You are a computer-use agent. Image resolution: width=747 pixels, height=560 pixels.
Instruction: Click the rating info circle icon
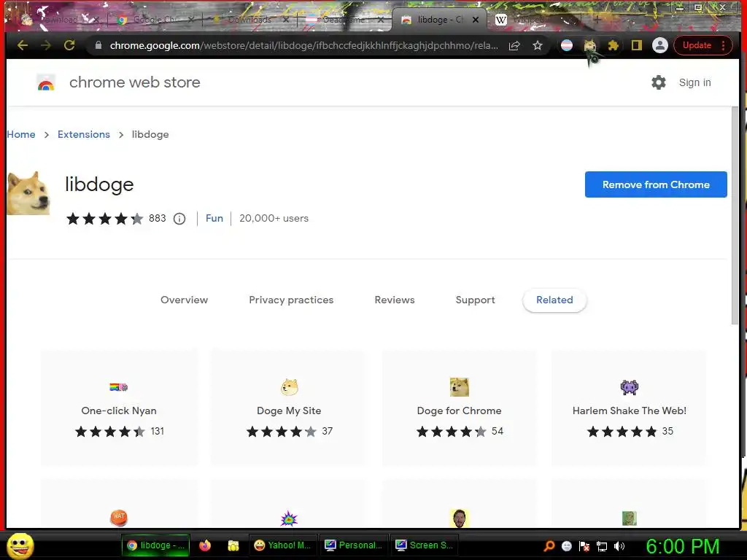pyautogui.click(x=179, y=219)
